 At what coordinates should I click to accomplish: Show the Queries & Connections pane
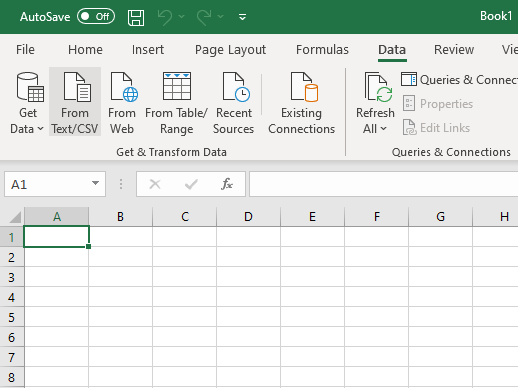(459, 80)
